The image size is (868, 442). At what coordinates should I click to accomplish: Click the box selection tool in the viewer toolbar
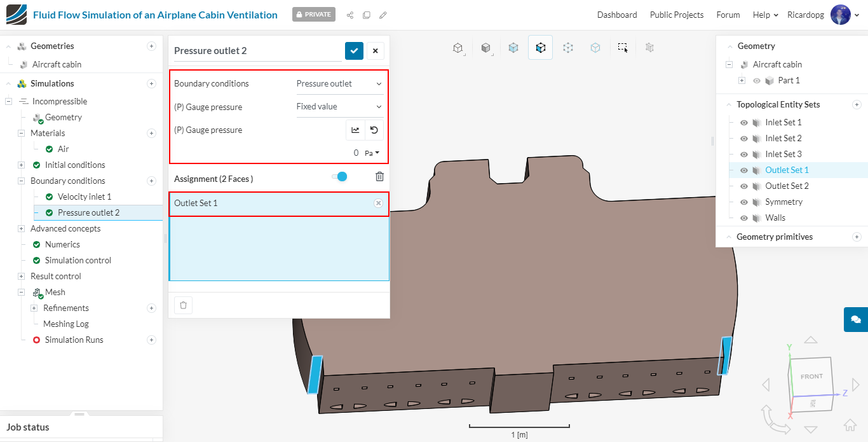pos(623,48)
